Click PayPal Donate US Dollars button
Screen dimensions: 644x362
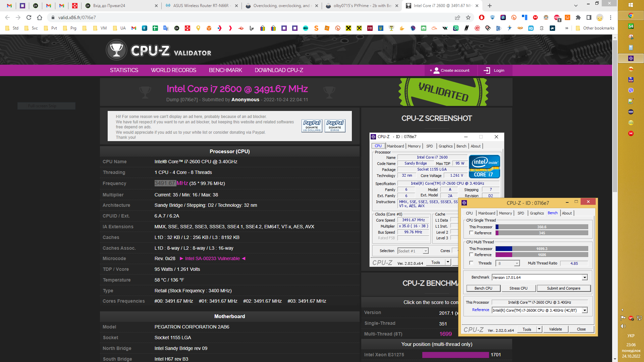point(312,126)
